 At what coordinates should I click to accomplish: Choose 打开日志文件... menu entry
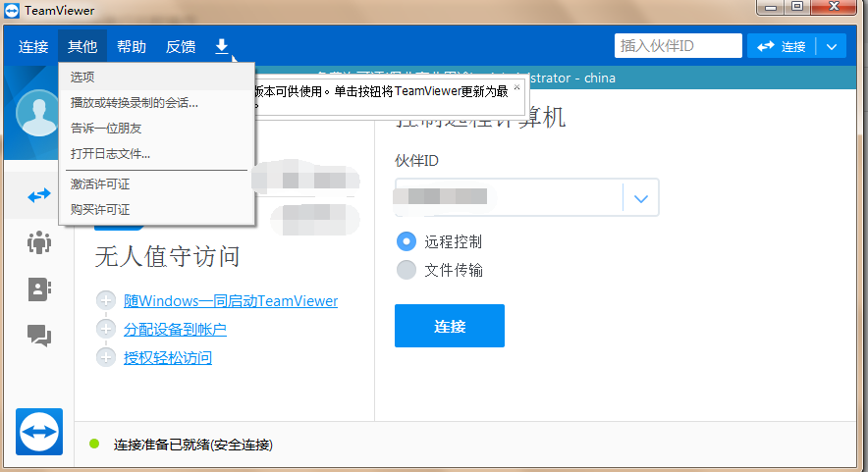click(156, 154)
